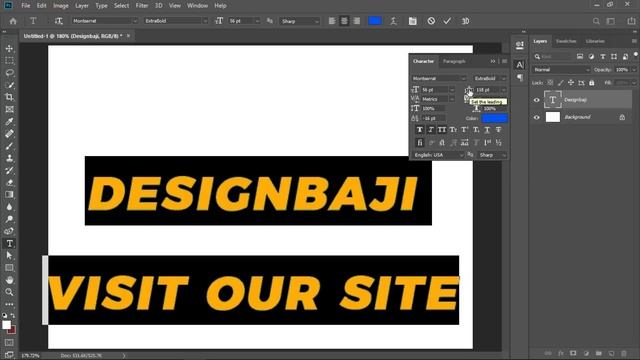Open anti-aliasing Sharp dropdown in options bar
640x360 pixels.
click(317, 21)
